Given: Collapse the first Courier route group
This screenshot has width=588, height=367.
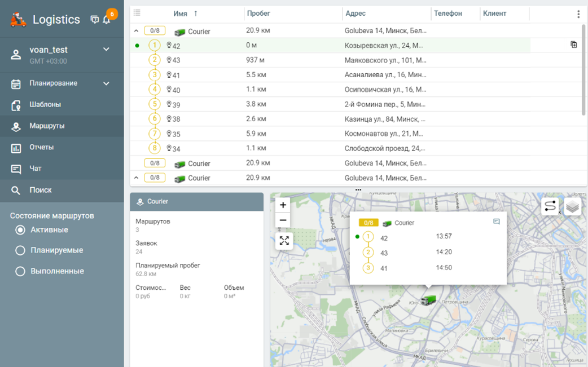Looking at the screenshot, I should pos(136,32).
